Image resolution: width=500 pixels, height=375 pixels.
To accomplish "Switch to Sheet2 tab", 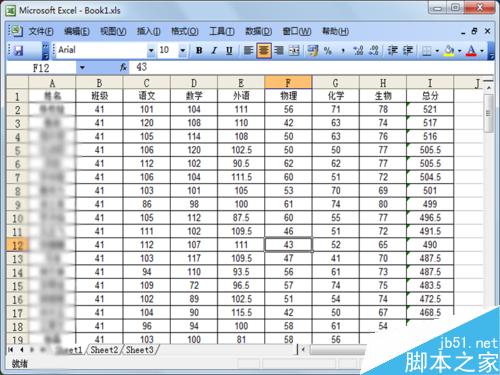I will pyautogui.click(x=104, y=350).
